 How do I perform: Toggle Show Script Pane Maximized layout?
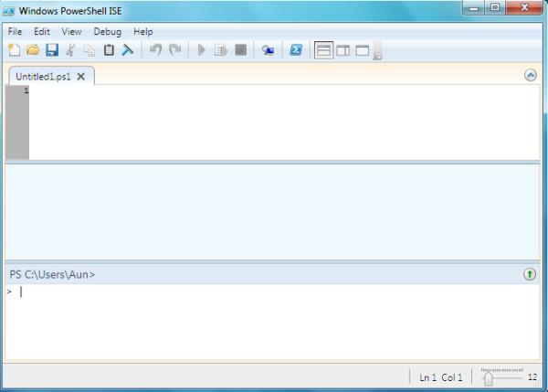(362, 50)
